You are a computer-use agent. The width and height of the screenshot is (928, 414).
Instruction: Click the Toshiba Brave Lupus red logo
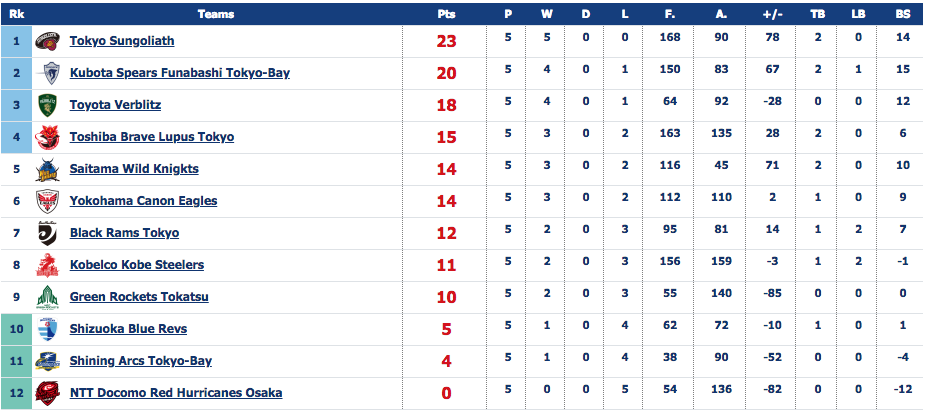47,137
